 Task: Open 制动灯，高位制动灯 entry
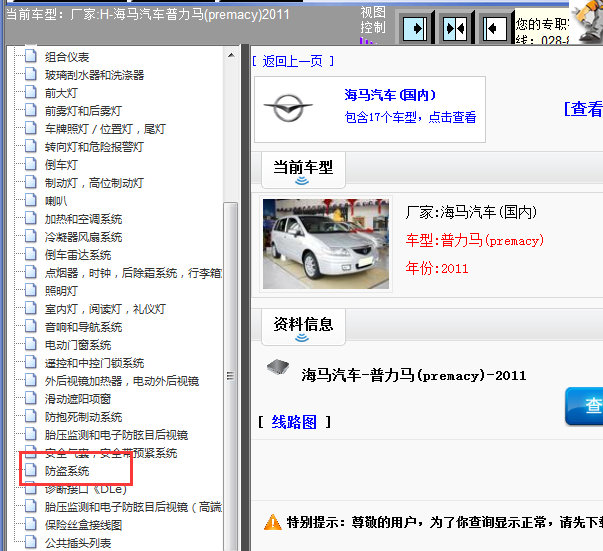pyautogui.click(x=94, y=183)
